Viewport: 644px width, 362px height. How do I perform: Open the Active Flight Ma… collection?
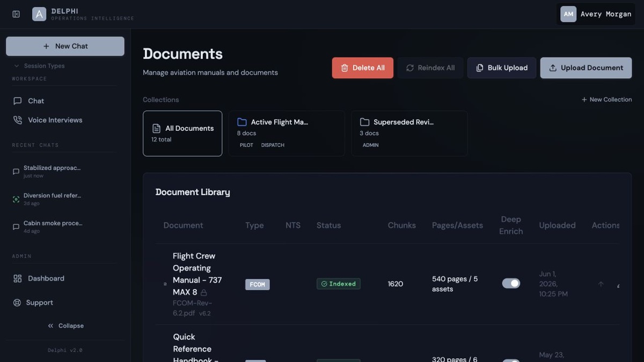pos(287,134)
